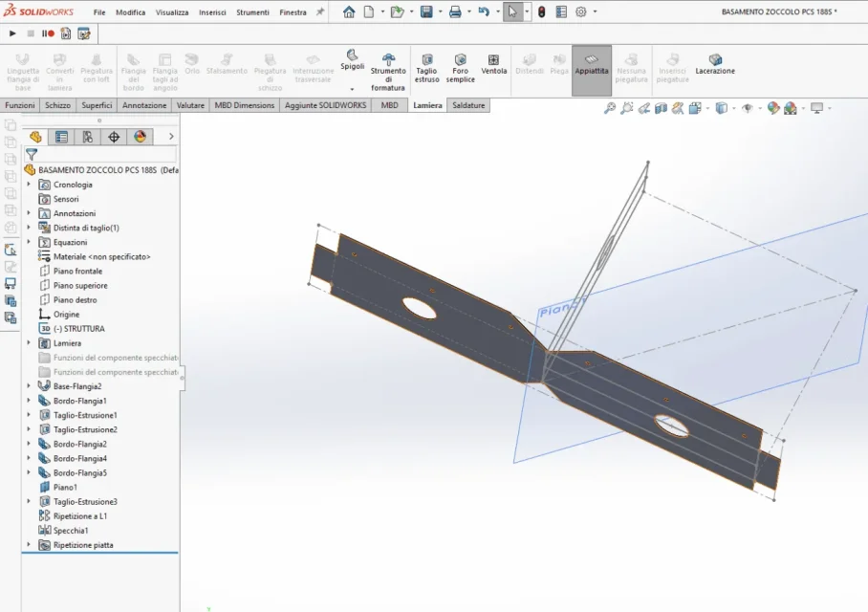
Task: Print using the printer icon
Action: 455,11
